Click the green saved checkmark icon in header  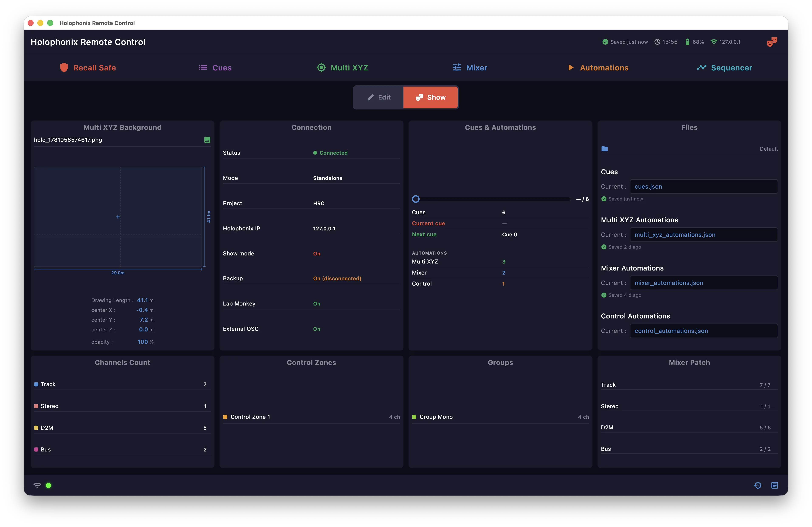(605, 42)
